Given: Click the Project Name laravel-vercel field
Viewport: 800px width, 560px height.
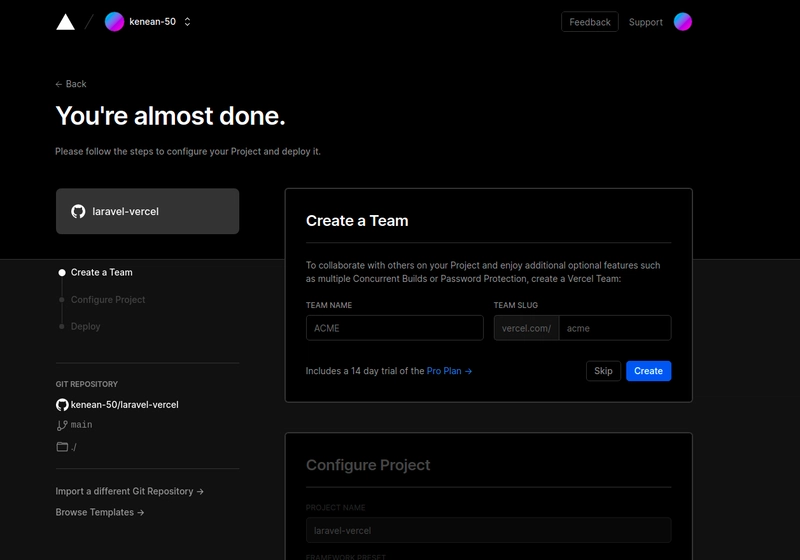Looking at the screenshot, I should [488, 530].
